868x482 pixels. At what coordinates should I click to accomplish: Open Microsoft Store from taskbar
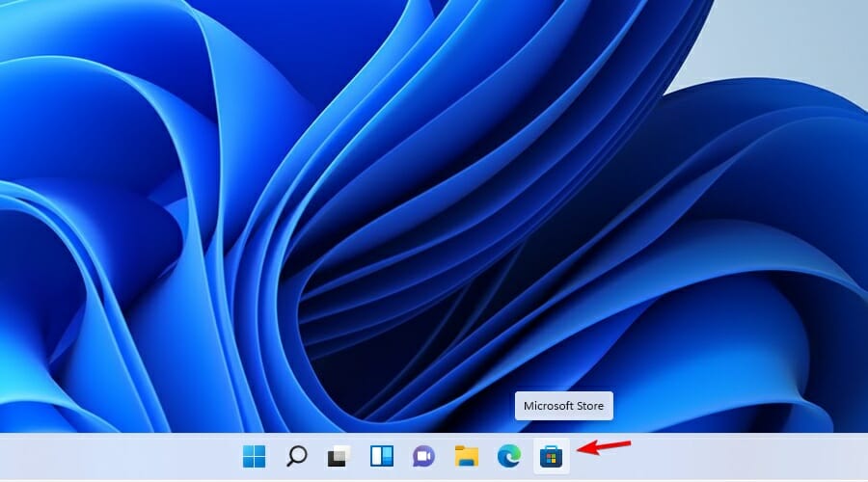click(552, 457)
